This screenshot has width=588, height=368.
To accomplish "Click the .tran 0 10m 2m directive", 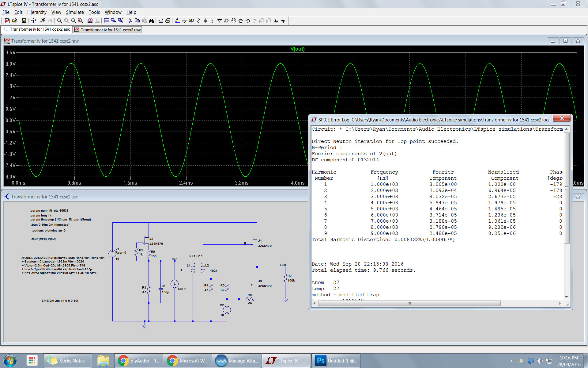I will click(50, 224).
